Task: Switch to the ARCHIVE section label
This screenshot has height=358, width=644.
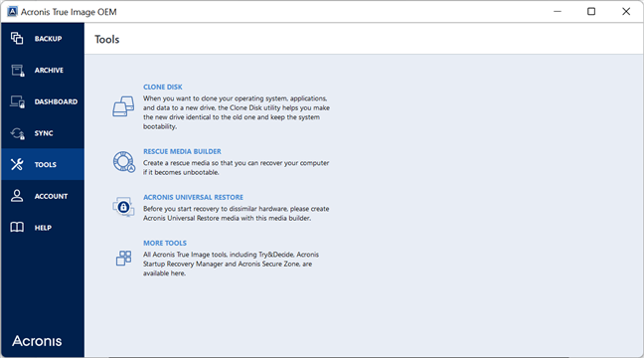Action: pyautogui.click(x=49, y=71)
